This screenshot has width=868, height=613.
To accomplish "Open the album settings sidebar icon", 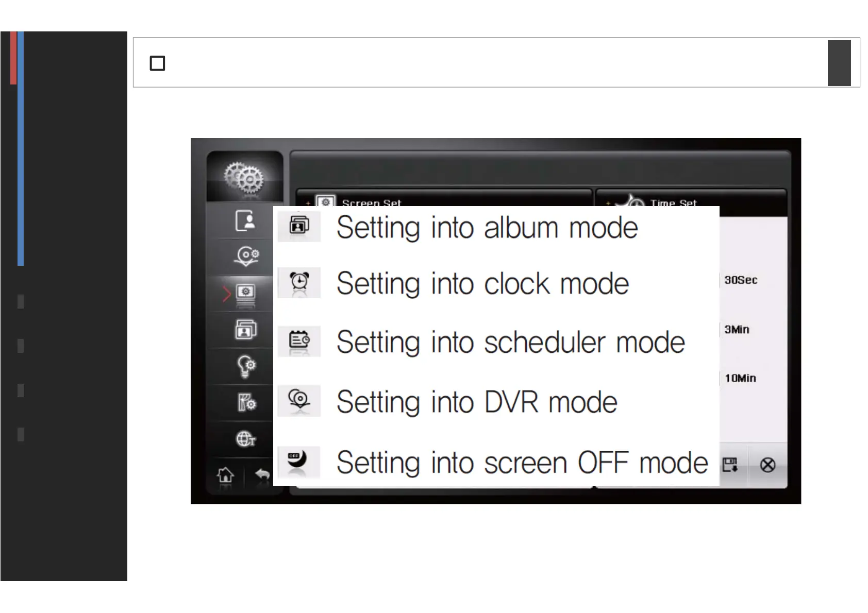I will [x=246, y=330].
